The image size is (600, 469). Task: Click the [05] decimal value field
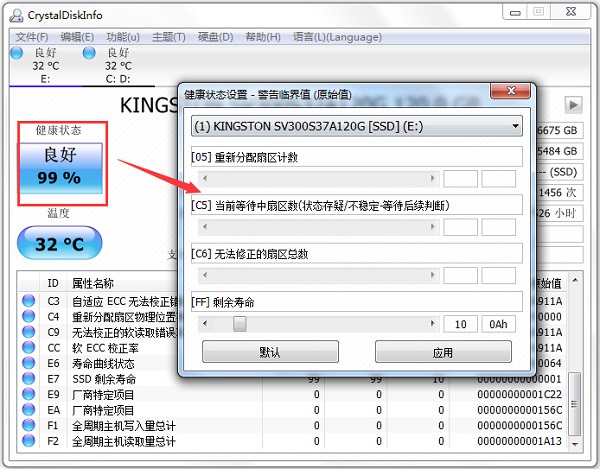[x=460, y=179]
